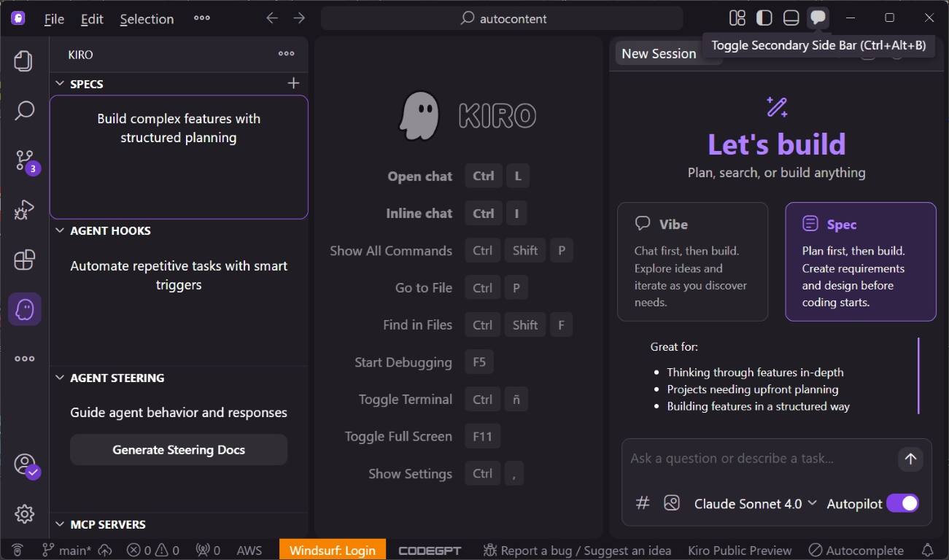Screen dimensions: 949x560
Task: Click Generate Steering Docs button
Action: 179,450
